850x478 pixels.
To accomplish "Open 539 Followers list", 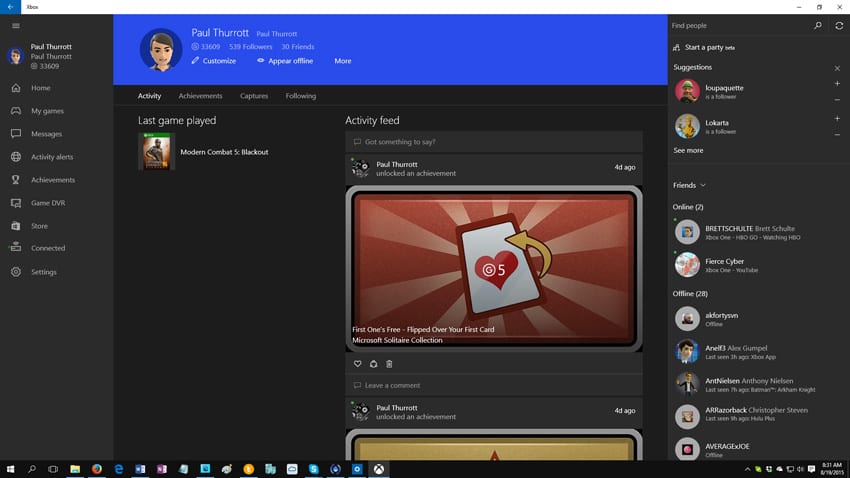I will click(250, 47).
